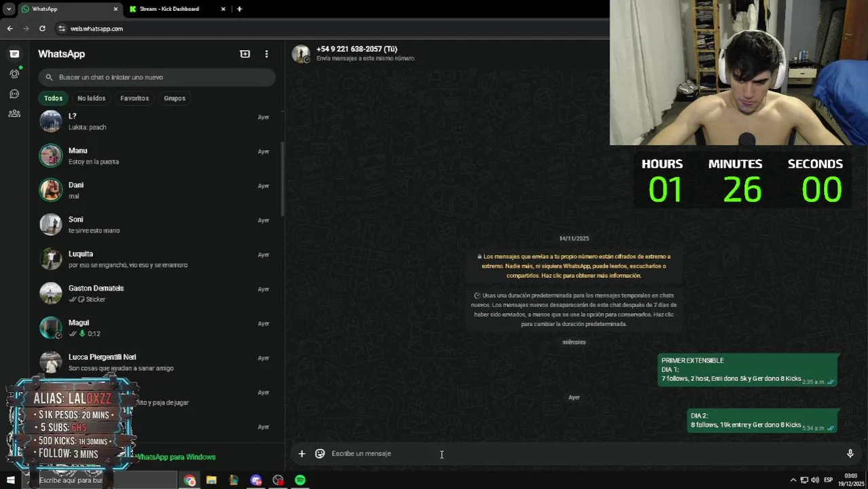Select the Todos filter
This screenshot has height=489, width=868.
click(53, 98)
